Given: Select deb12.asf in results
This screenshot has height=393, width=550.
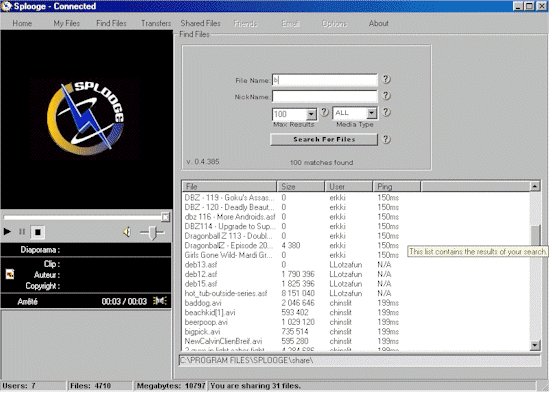Looking at the screenshot, I should (201, 274).
